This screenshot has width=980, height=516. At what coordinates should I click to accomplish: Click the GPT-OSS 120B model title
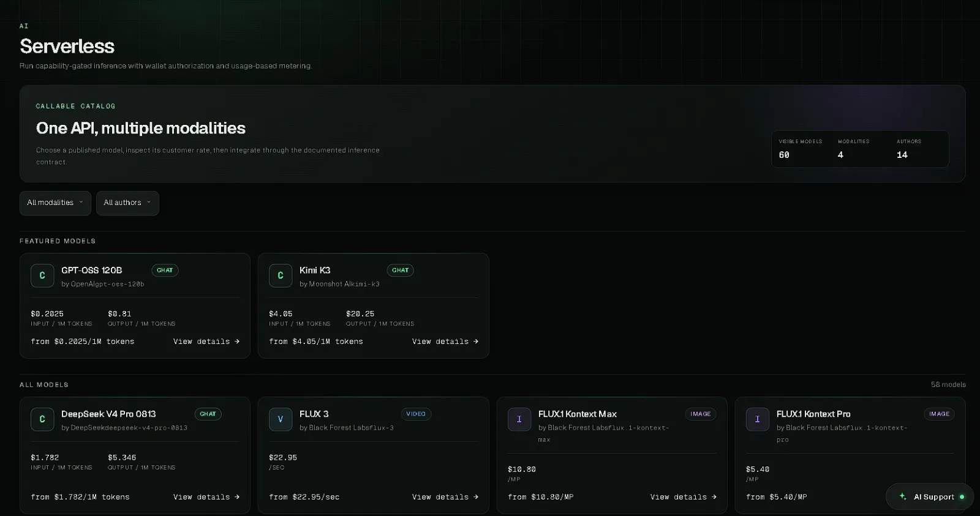(x=92, y=270)
